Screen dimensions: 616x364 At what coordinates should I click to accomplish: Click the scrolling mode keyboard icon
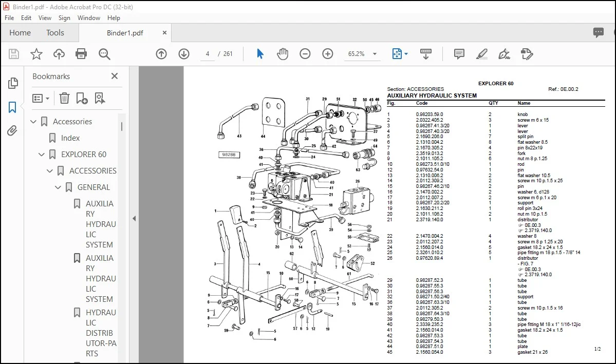coord(425,54)
